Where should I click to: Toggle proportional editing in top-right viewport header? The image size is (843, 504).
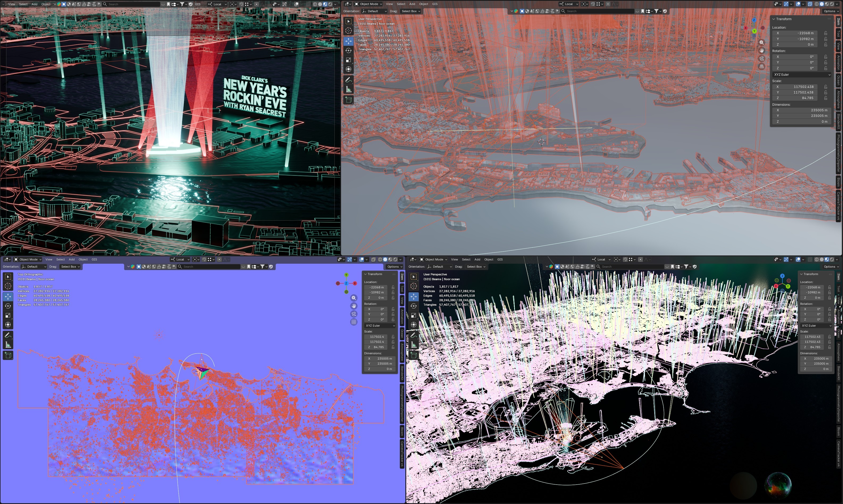(608, 4)
